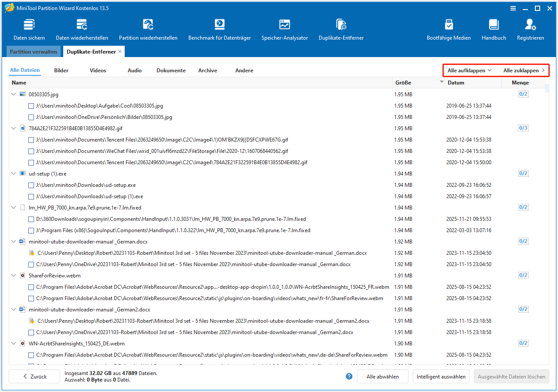Open the help question mark icon
Image resolution: width=558 pixels, height=392 pixels.
pyautogui.click(x=349, y=376)
